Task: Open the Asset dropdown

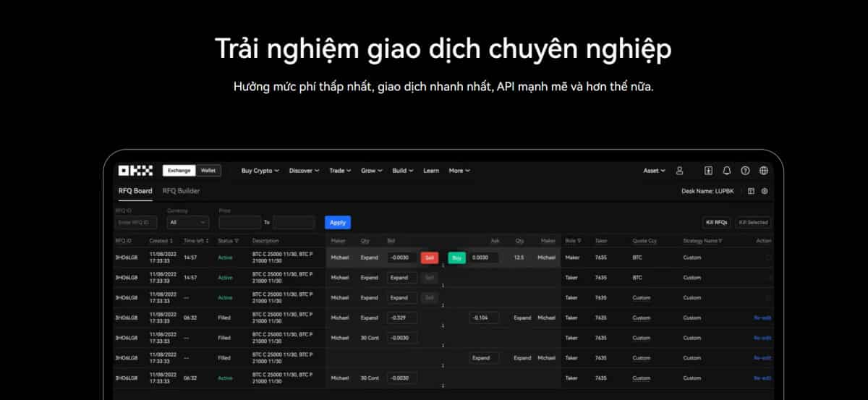Action: point(654,171)
